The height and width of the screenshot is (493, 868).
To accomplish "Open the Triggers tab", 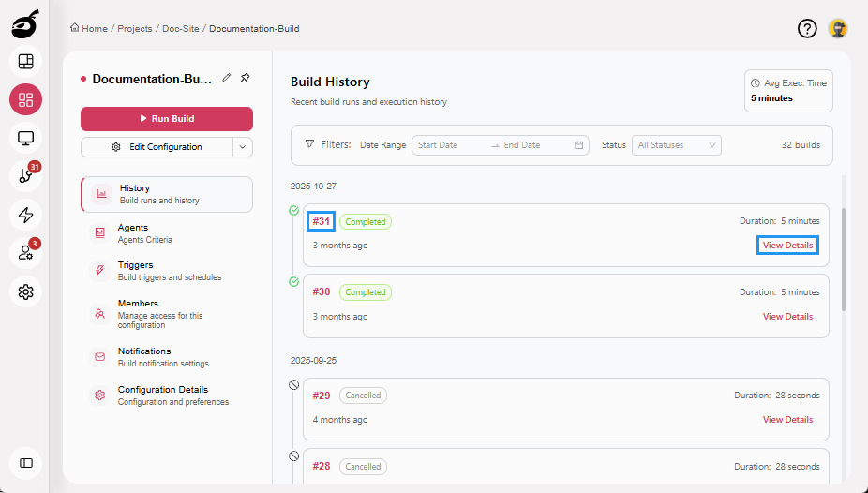I will tap(167, 271).
